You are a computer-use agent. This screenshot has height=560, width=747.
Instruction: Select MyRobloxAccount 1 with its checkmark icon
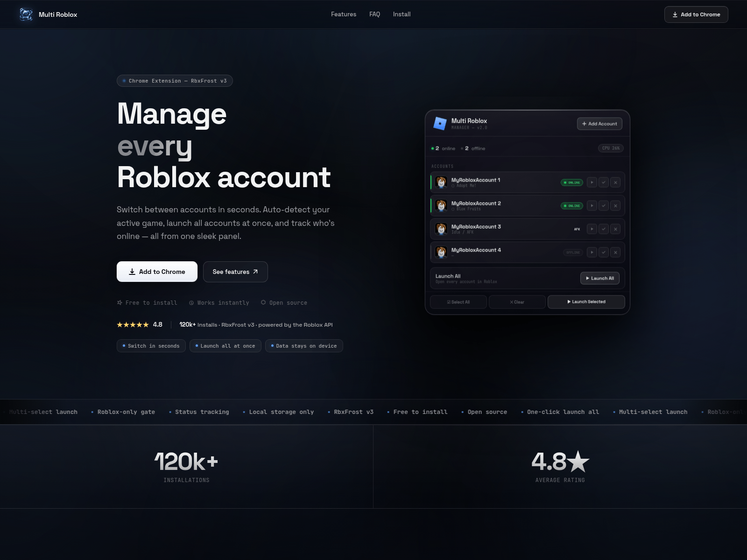pyautogui.click(x=604, y=182)
